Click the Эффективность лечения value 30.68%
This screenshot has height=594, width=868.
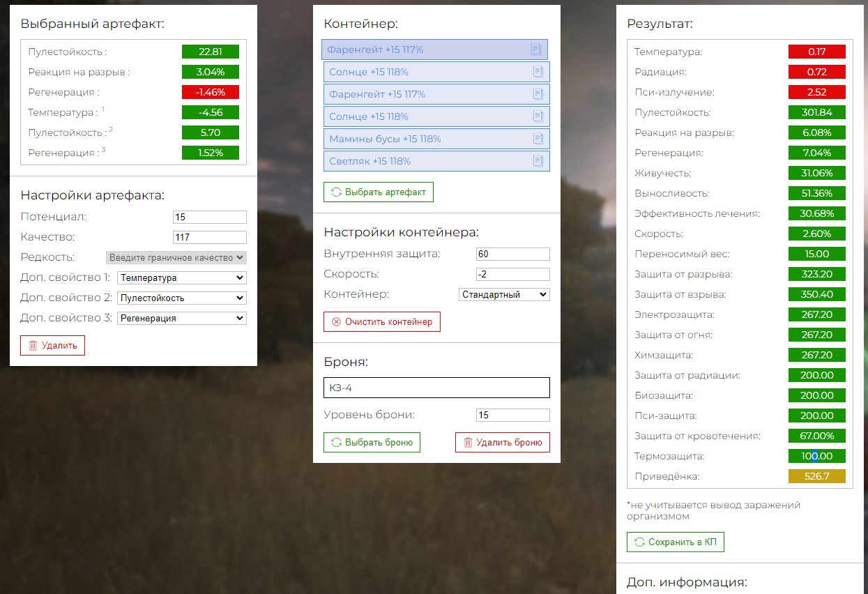[817, 213]
